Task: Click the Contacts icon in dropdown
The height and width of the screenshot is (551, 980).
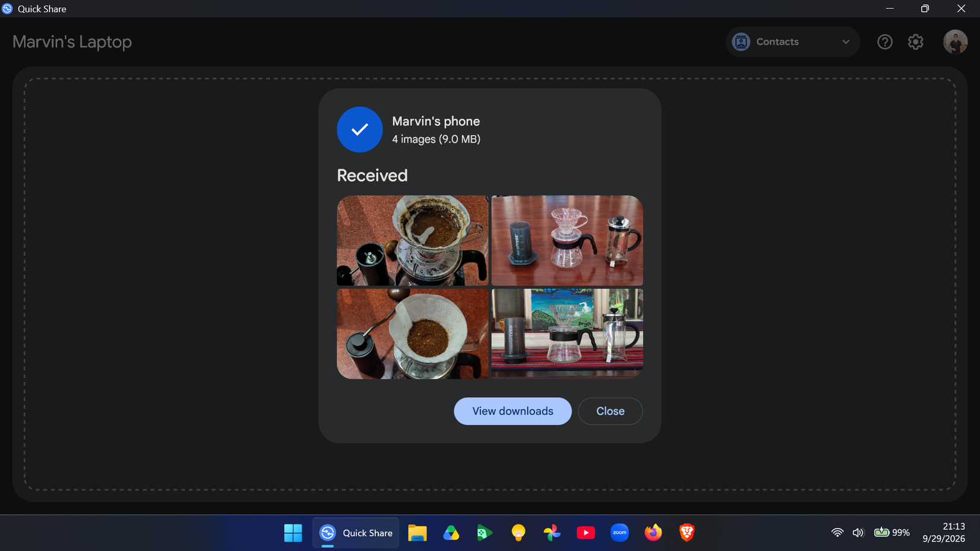Action: pyautogui.click(x=741, y=42)
